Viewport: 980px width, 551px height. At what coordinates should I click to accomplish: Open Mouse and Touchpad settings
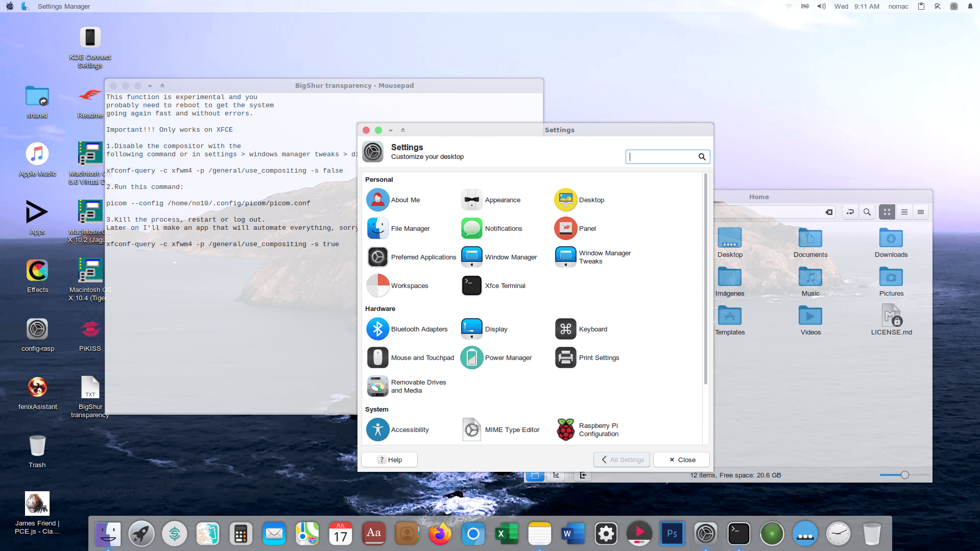point(411,358)
